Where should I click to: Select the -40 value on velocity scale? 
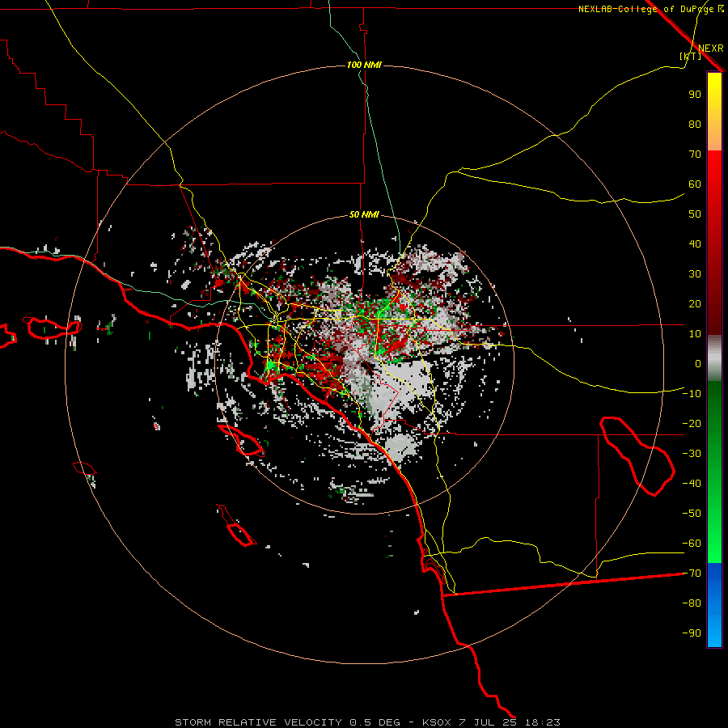click(692, 484)
